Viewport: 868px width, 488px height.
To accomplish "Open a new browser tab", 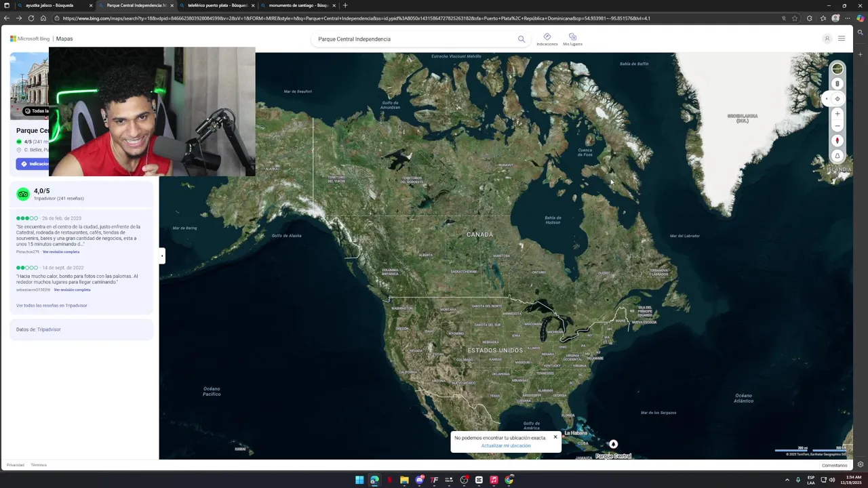I will click(345, 5).
